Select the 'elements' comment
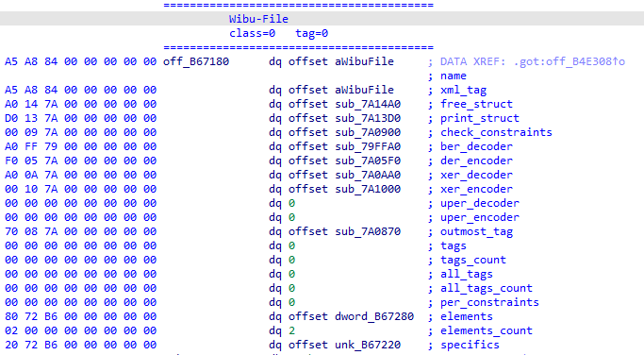 pos(467,316)
